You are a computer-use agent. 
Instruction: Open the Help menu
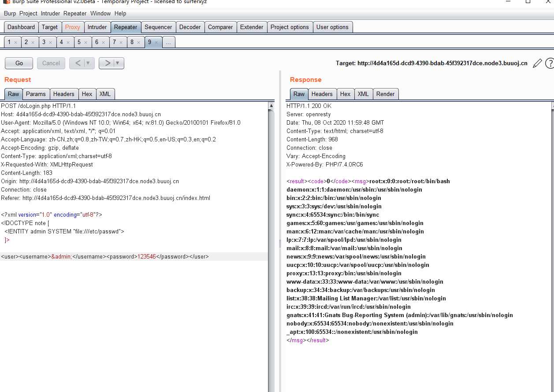pos(120,14)
